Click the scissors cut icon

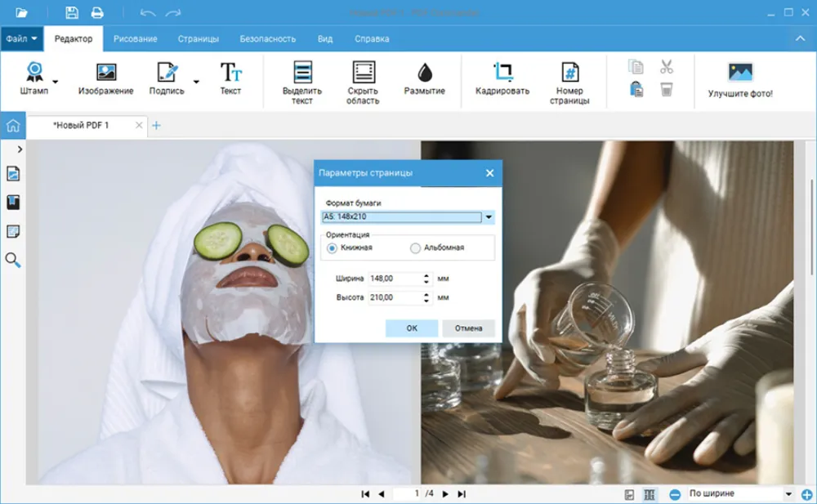coord(667,67)
